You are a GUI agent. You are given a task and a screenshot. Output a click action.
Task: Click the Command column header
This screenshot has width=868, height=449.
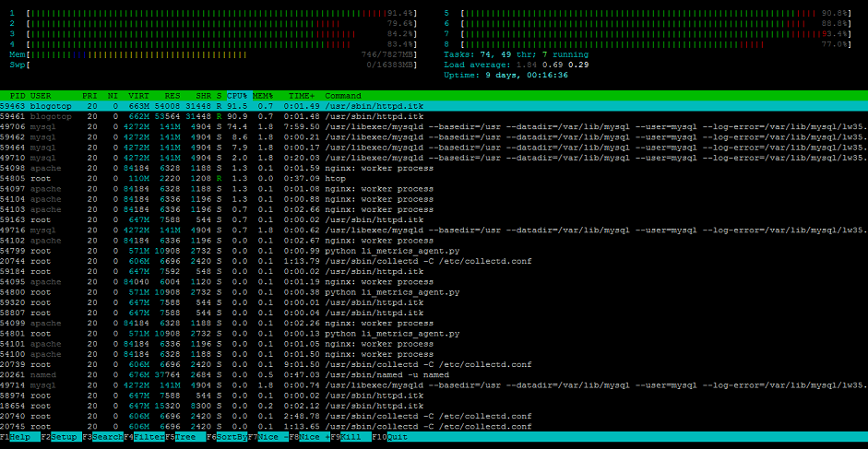tap(342, 96)
